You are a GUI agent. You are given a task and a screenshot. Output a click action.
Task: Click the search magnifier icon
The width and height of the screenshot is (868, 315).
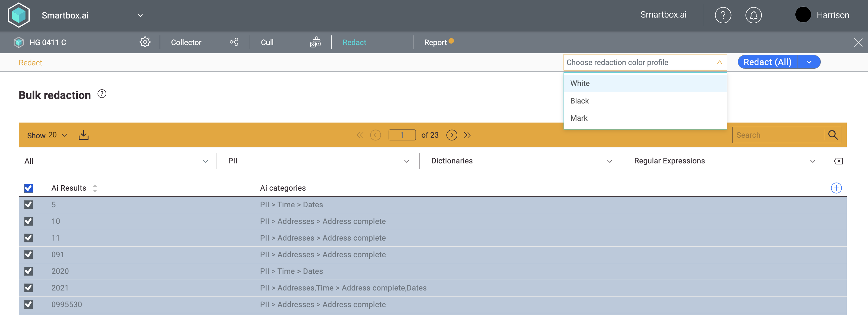pos(833,135)
